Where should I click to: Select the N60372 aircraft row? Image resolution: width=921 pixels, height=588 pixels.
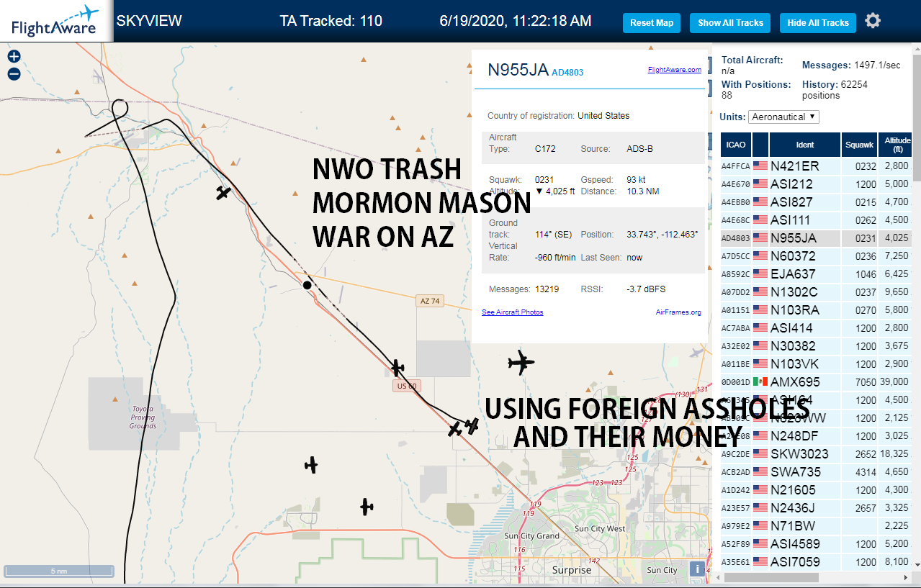(817, 256)
